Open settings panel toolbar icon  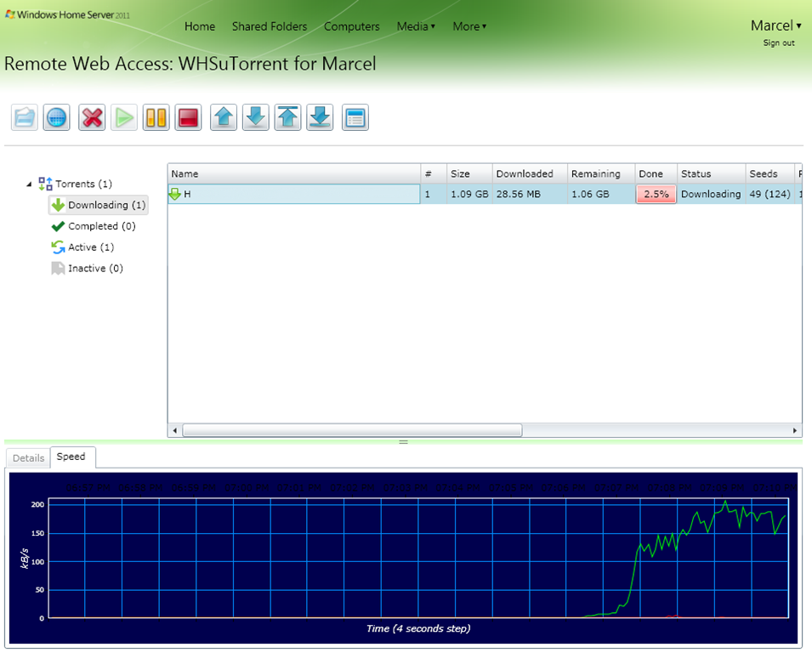(x=355, y=117)
